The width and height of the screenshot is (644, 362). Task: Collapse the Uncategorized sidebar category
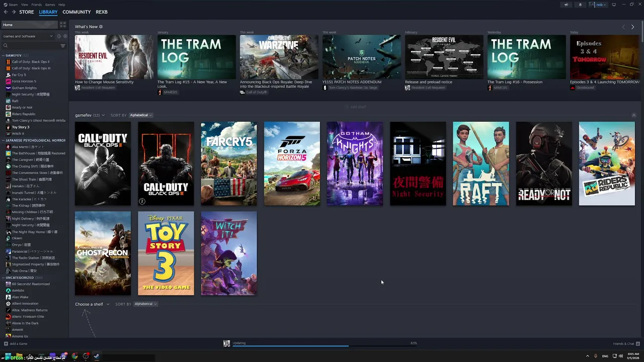click(4, 278)
